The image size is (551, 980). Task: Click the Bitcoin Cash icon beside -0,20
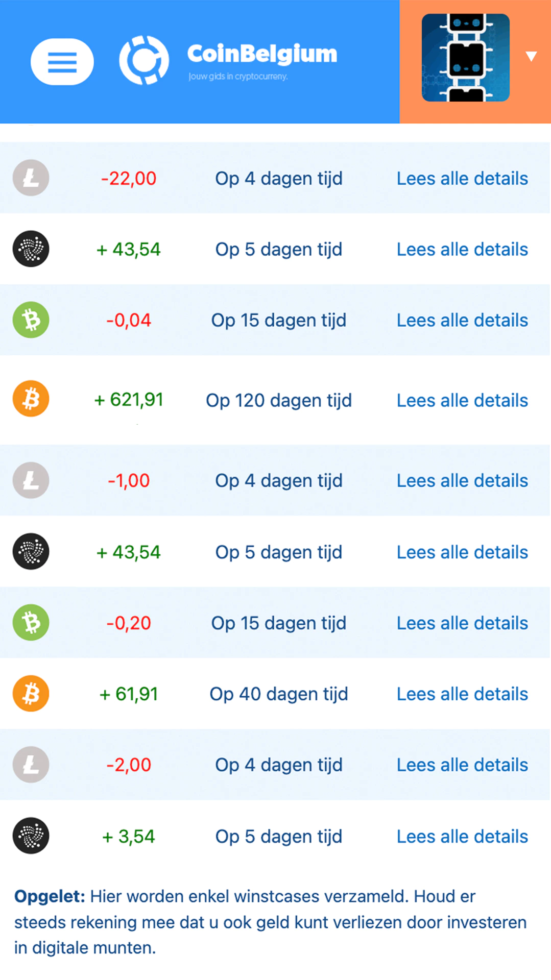pos(31,623)
